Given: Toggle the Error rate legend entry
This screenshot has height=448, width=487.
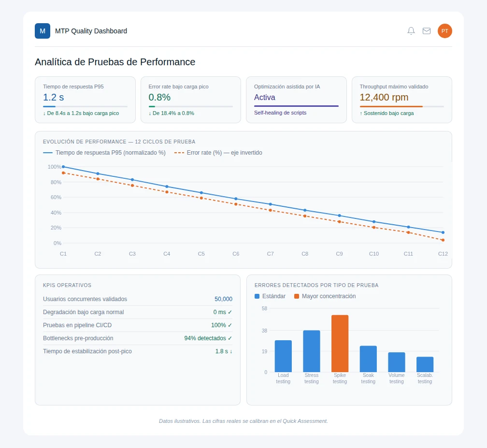Looking at the screenshot, I should click(x=218, y=153).
